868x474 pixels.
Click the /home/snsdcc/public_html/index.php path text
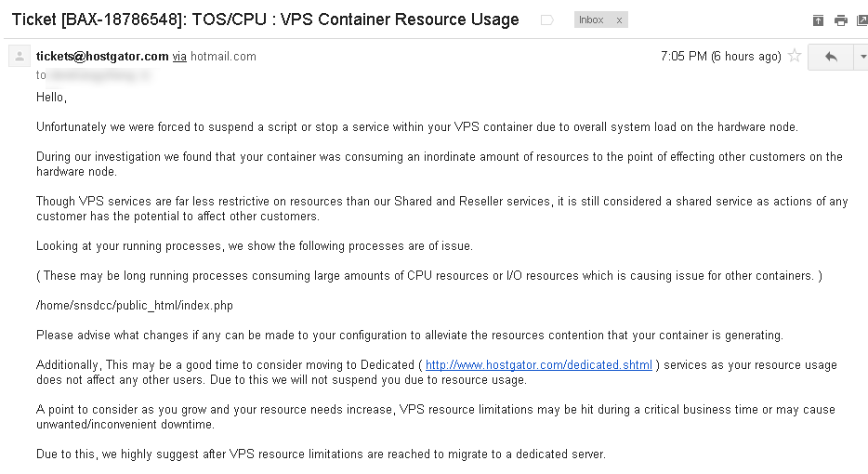click(x=135, y=306)
